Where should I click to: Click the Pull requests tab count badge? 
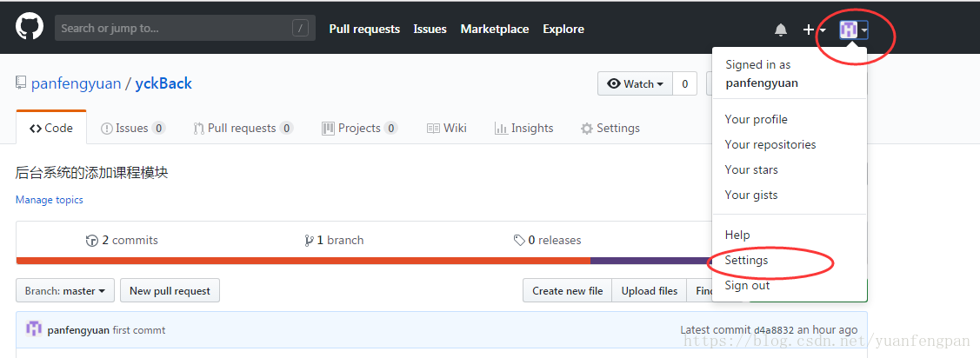click(x=286, y=129)
